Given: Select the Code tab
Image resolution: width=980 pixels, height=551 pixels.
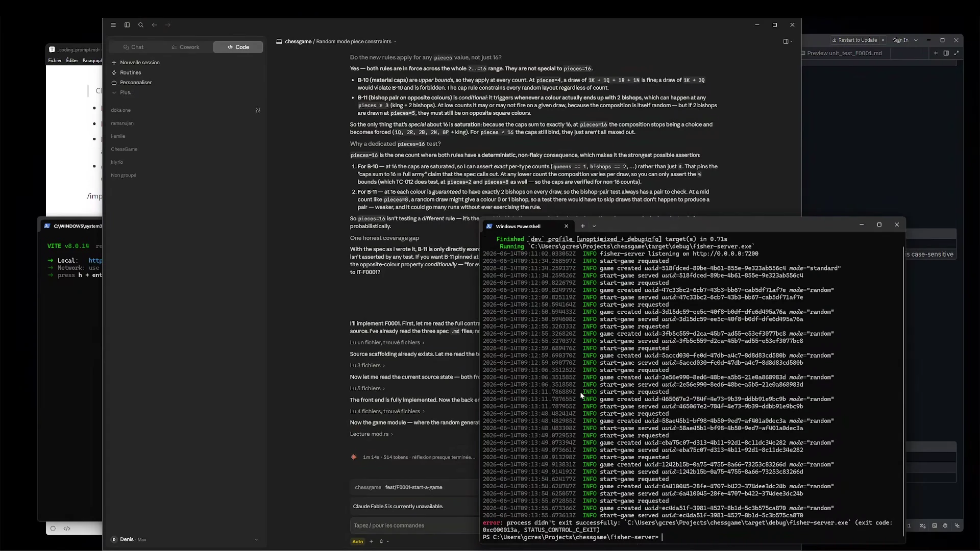Looking at the screenshot, I should click(238, 47).
